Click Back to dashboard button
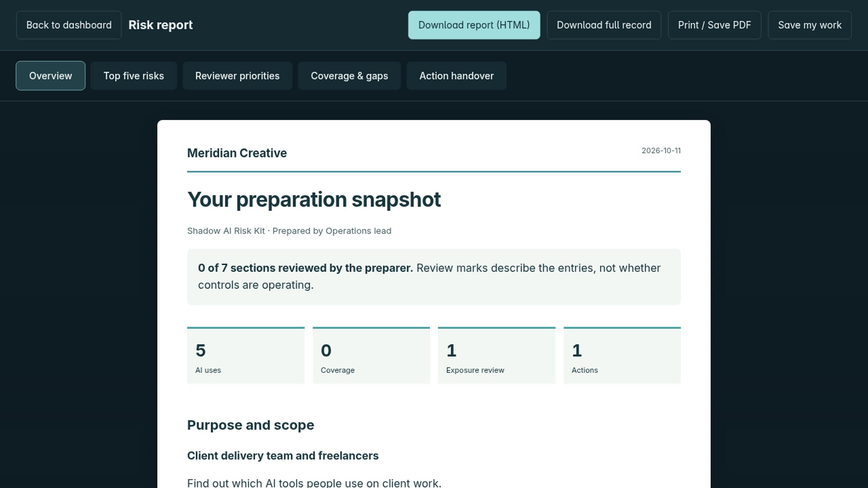Screen dimensions: 868x488 tap(69, 25)
